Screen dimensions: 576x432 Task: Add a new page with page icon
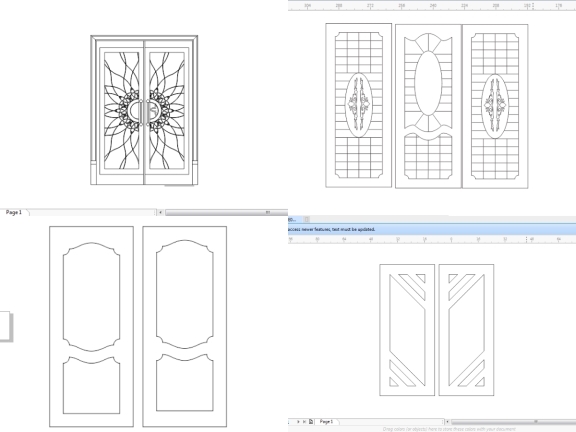pyautogui.click(x=311, y=422)
